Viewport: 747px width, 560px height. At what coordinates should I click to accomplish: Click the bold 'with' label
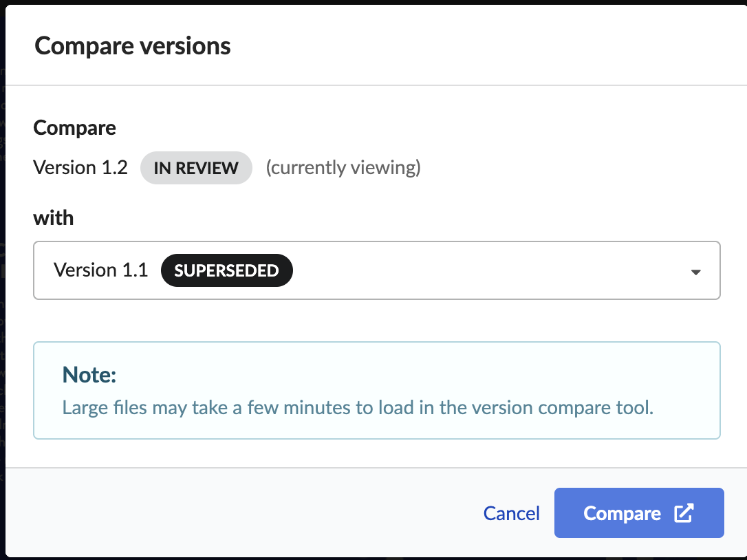point(54,218)
